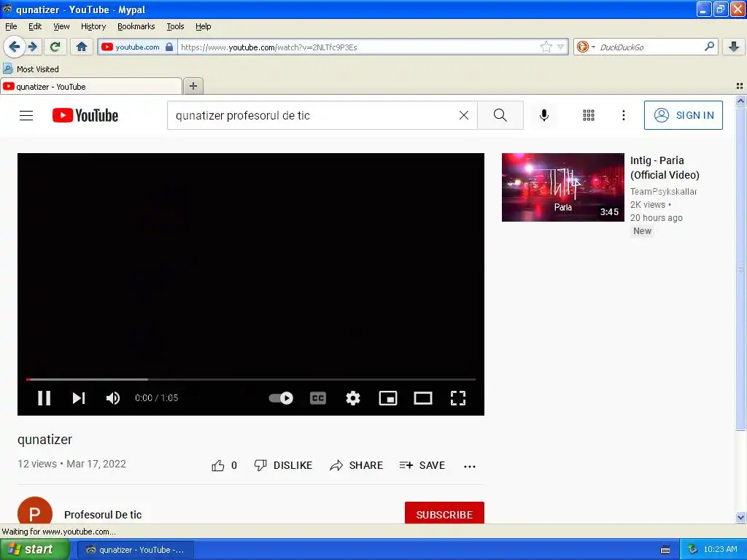This screenshot has width=747, height=560.
Task: Click the page scrollbar down arrow
Action: (740, 518)
